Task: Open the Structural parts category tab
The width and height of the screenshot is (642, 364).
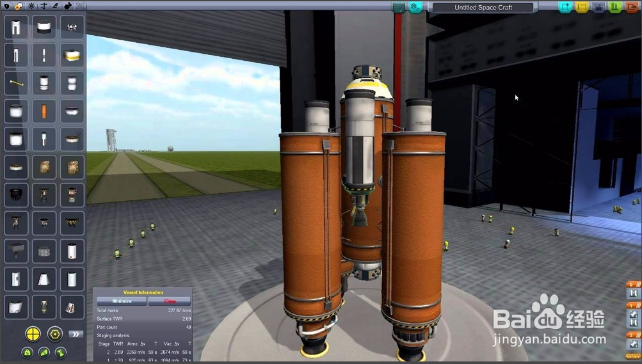Action: point(44,6)
